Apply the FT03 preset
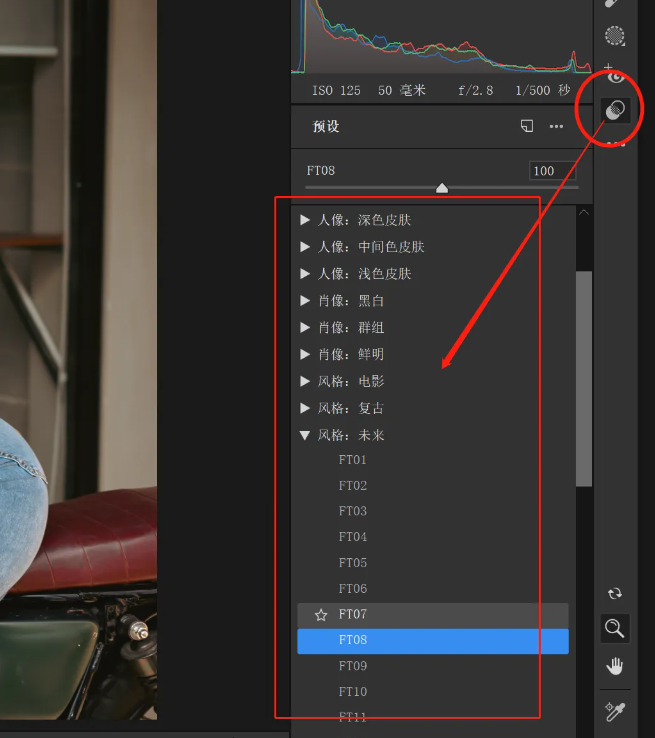Screen dimensions: 655x738 coord(352,511)
